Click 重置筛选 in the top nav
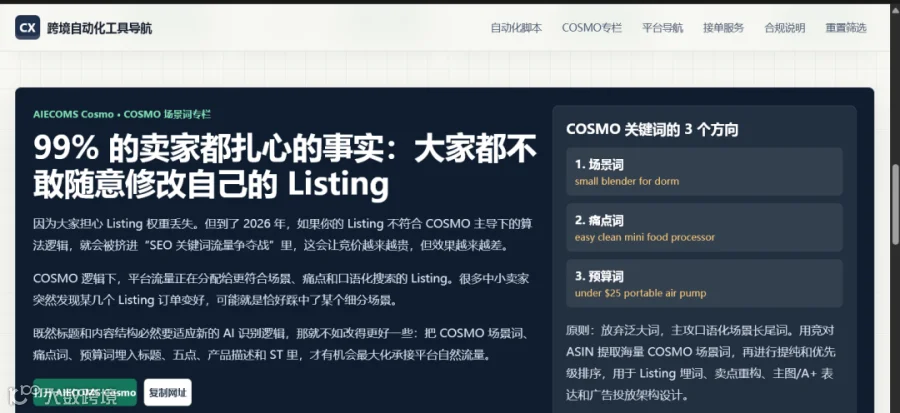The height and width of the screenshot is (413, 900). [846, 28]
